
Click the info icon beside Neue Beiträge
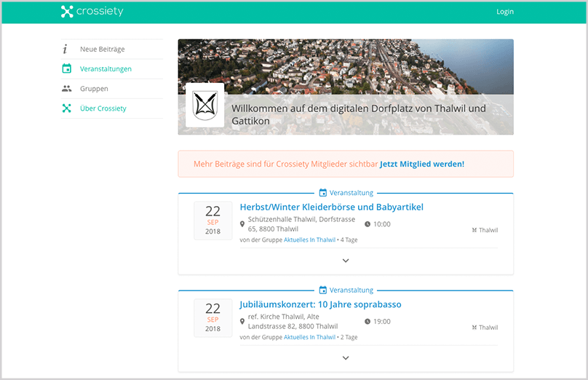pos(65,50)
